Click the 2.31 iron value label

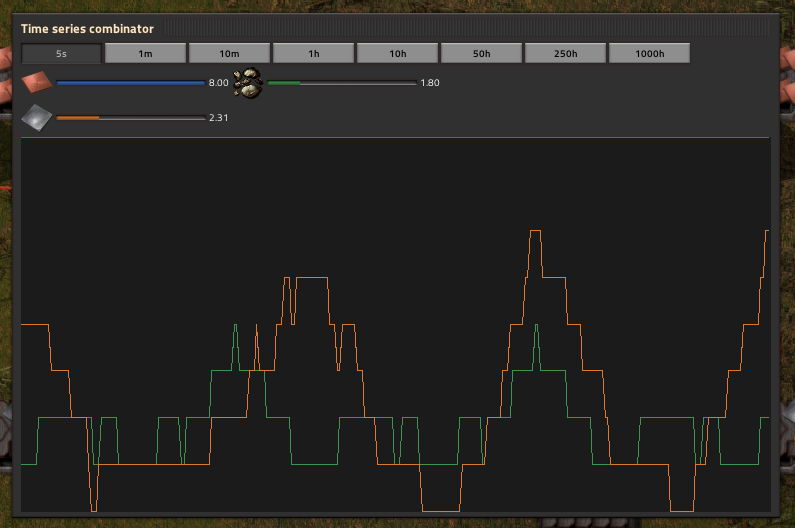point(218,118)
